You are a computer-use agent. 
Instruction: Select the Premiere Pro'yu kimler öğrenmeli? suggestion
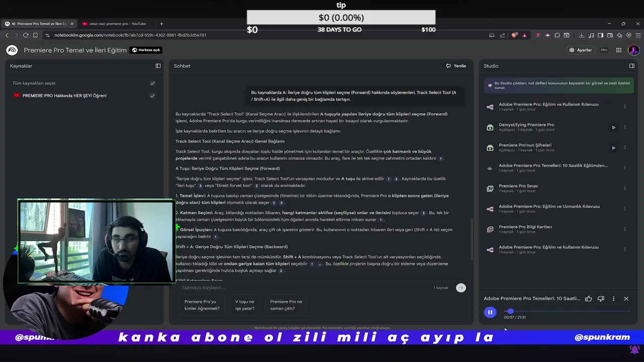202,305
